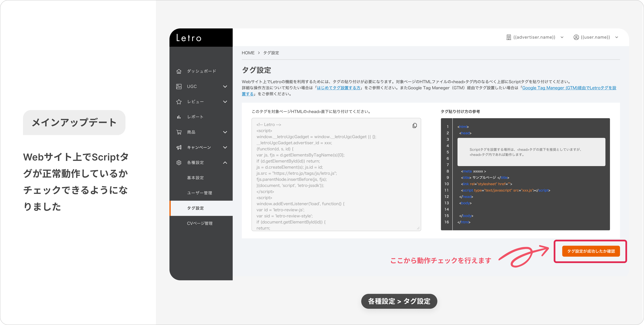Open the user name dropdown arrow
Image resolution: width=644 pixels, height=325 pixels.
click(x=616, y=37)
